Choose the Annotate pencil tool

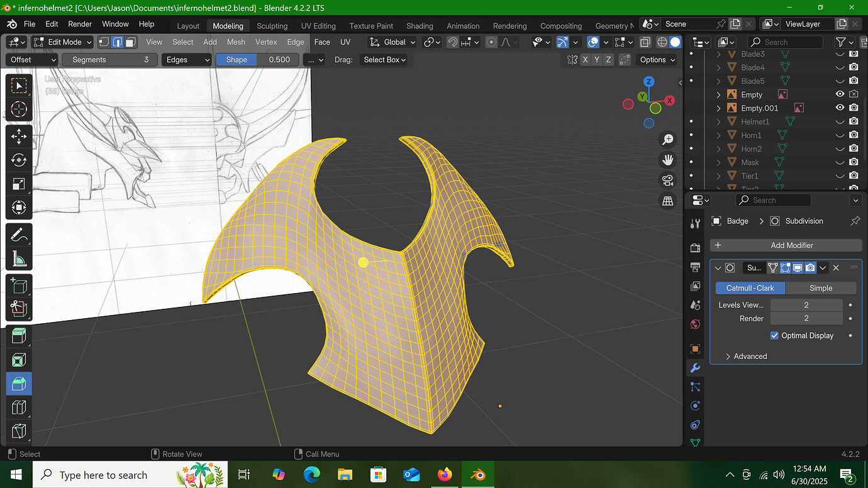pos(19,235)
